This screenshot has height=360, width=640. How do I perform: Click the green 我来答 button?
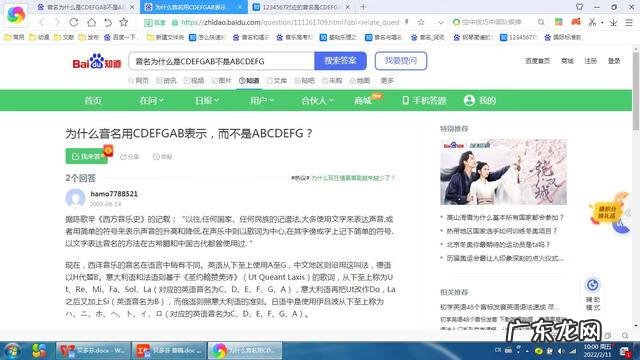point(87,156)
